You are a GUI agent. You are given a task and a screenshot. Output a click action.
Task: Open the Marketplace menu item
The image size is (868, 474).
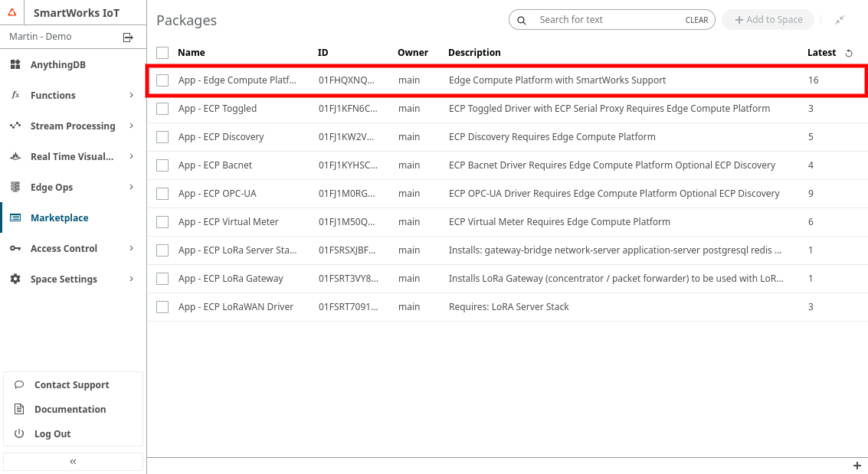coord(73,218)
